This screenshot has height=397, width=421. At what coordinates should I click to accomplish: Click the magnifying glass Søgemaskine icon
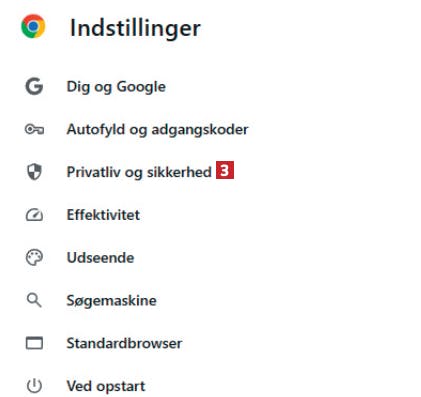coord(34,300)
